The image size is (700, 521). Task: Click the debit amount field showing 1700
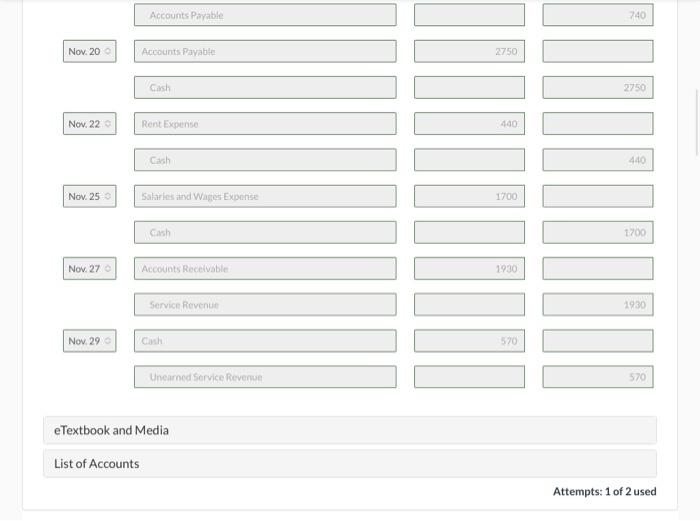469,196
